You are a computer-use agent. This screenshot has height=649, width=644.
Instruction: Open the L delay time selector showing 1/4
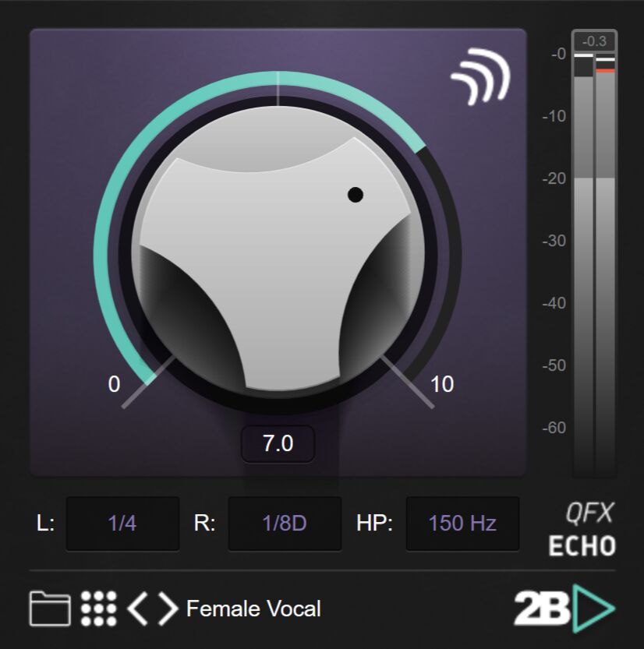[x=122, y=524]
